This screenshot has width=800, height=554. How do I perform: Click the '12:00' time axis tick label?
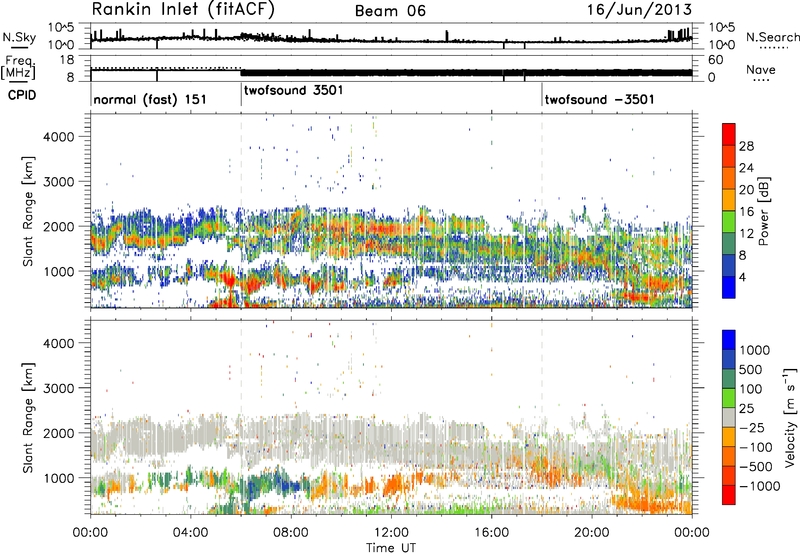(x=391, y=533)
